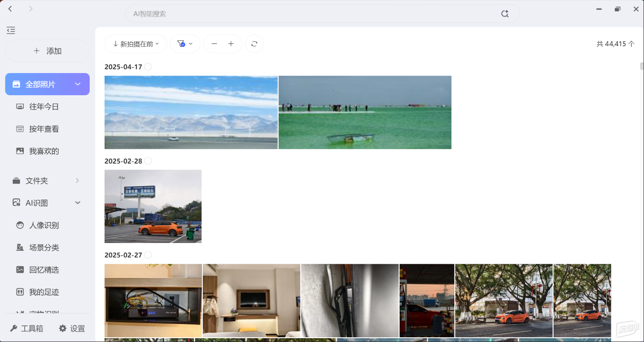Open the 工具箱 toolbox
The width and height of the screenshot is (644, 342).
click(x=27, y=328)
